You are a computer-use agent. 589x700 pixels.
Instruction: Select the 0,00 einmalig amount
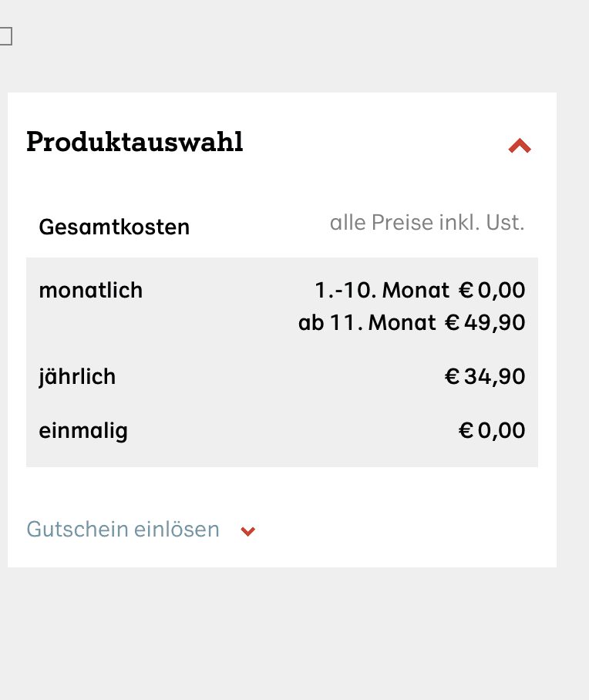click(x=502, y=430)
